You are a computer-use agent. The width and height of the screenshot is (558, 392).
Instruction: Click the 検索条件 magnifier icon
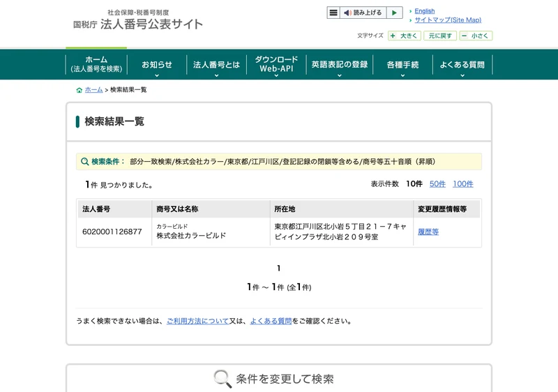coord(84,162)
